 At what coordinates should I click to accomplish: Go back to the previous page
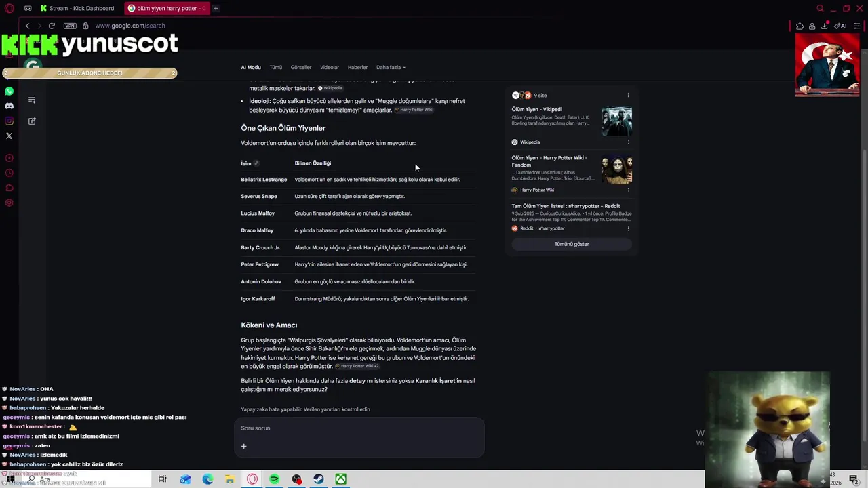click(27, 26)
